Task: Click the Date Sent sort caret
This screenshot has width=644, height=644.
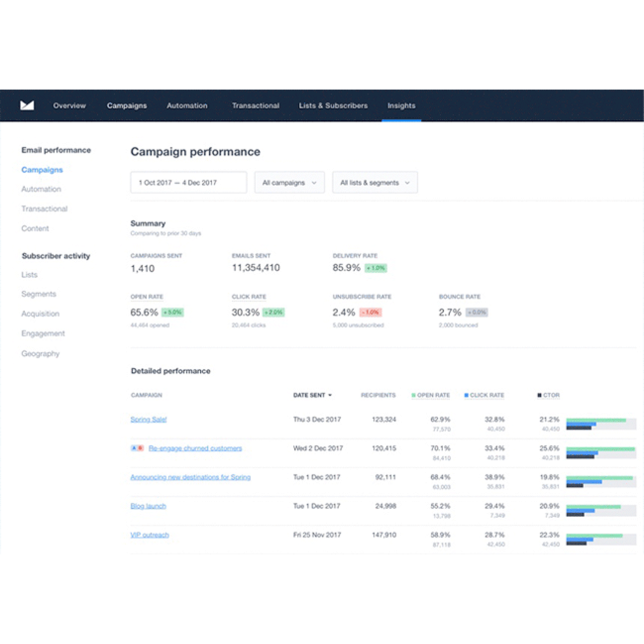Action: pyautogui.click(x=331, y=395)
